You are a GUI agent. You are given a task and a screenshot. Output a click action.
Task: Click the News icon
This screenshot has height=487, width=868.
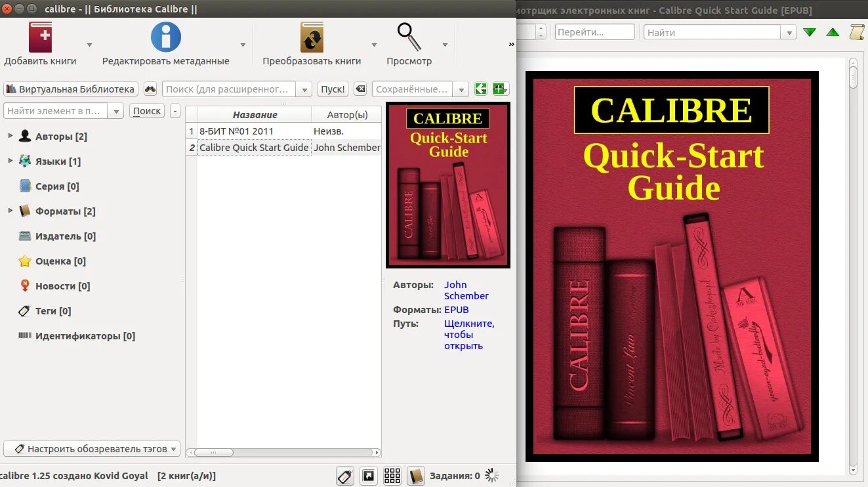tap(25, 286)
